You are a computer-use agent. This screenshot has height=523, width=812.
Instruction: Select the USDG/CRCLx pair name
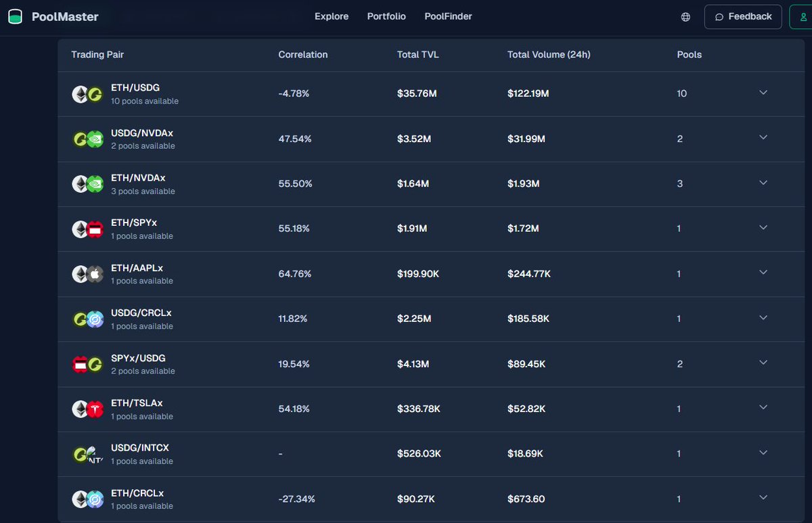pyautogui.click(x=141, y=313)
